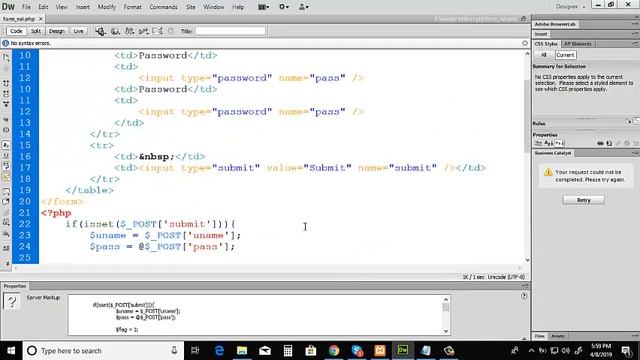Screen dimensions: 640x360
Task: Open the Help menu
Action: pyautogui.click(x=238, y=7)
